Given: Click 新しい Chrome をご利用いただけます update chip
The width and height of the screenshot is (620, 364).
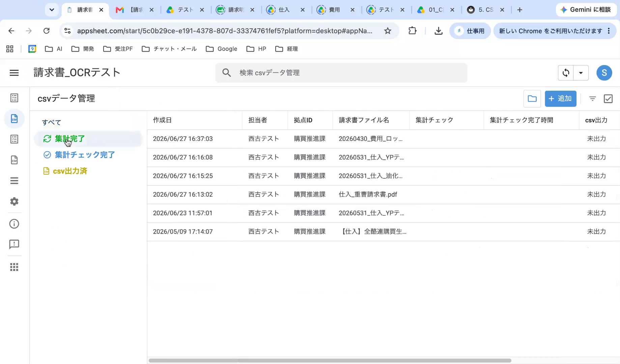Looking at the screenshot, I should click(x=555, y=31).
